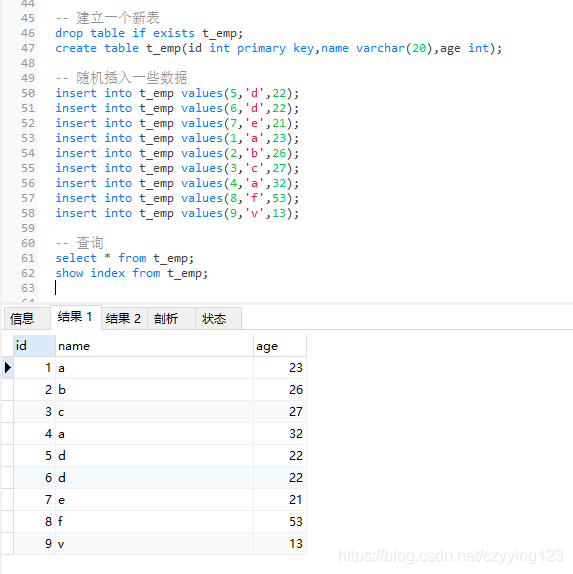Click the age column header

tap(280, 346)
